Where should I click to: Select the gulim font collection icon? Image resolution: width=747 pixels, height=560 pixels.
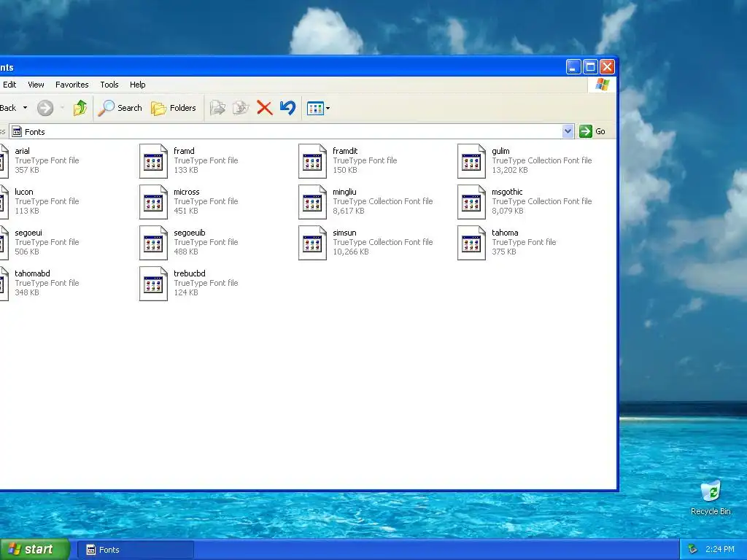point(472,161)
